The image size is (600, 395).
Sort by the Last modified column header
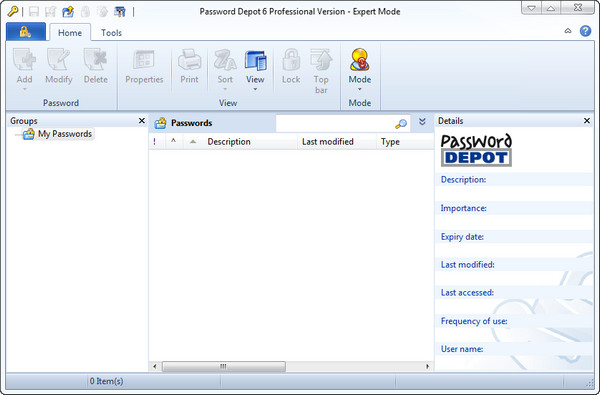pos(337,142)
